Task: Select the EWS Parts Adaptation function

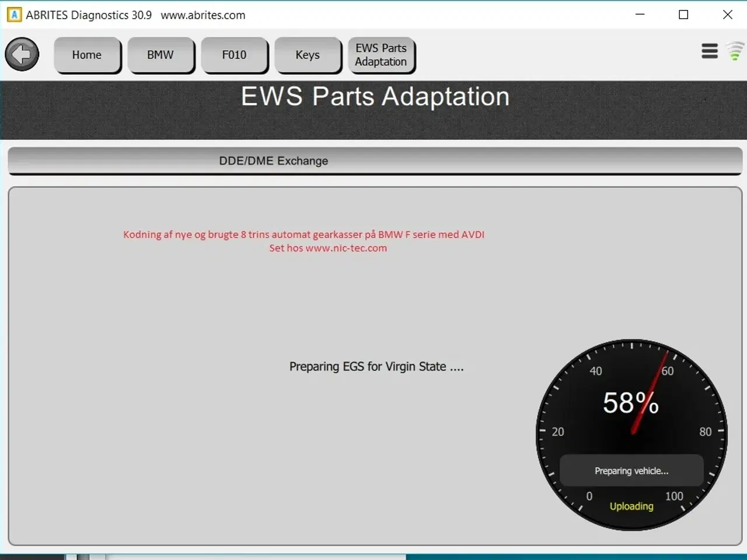Action: 381,55
